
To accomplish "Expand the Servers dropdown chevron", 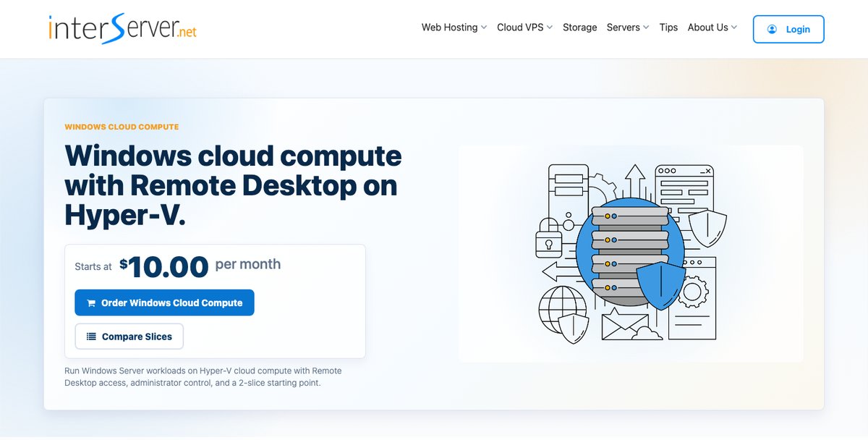I will [x=646, y=27].
